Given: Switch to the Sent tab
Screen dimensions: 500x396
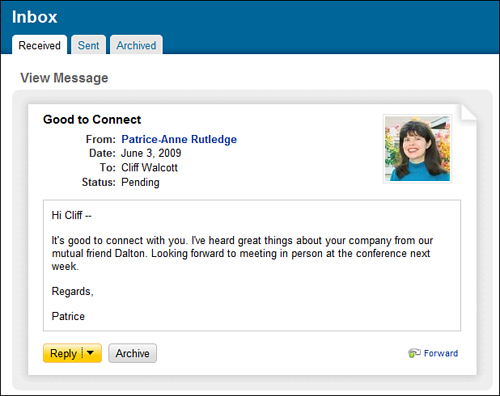Looking at the screenshot, I should click(88, 45).
